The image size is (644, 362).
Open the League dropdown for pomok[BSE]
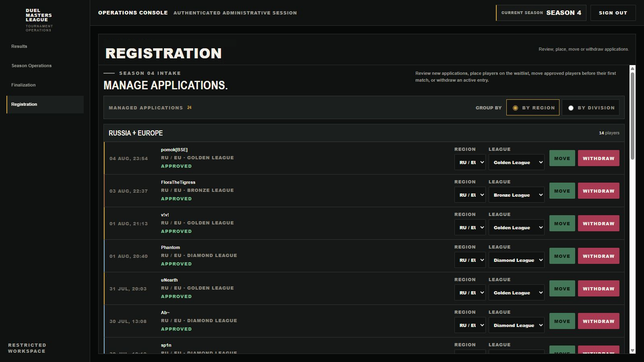coord(516,162)
